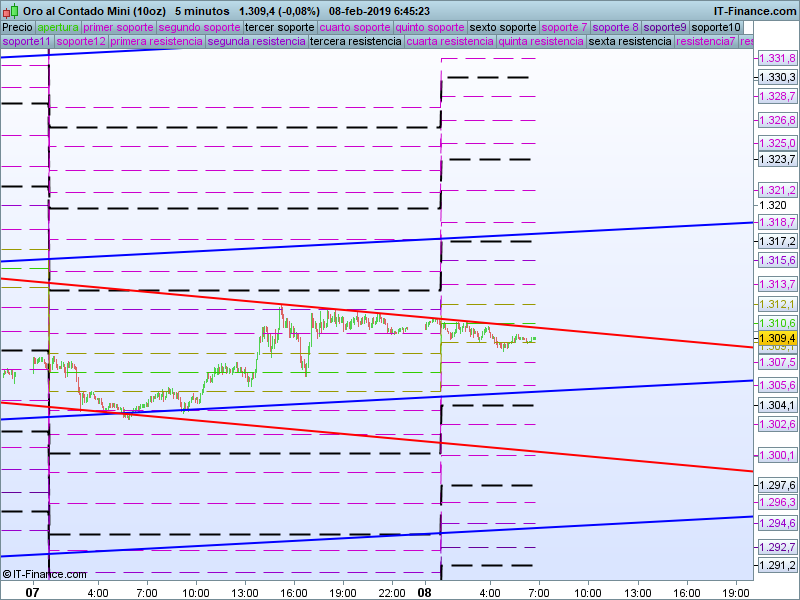Click the price axis label 1.300,1
The image size is (800, 600).
777,455
